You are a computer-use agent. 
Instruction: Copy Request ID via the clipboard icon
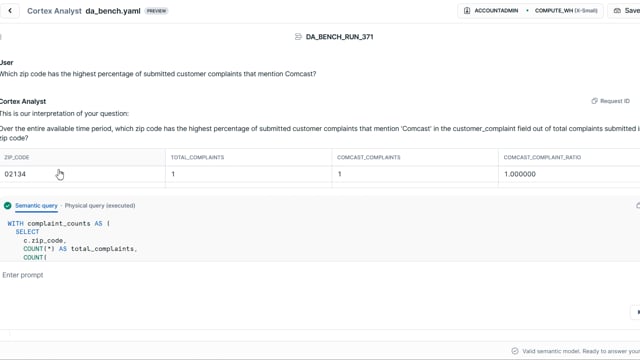[x=594, y=101]
